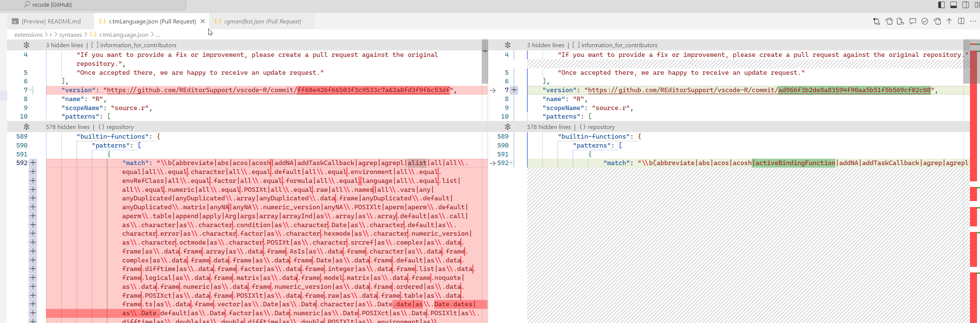980x323 pixels.
Task: Toggle the primary side bar layout icon
Action: click(941, 5)
